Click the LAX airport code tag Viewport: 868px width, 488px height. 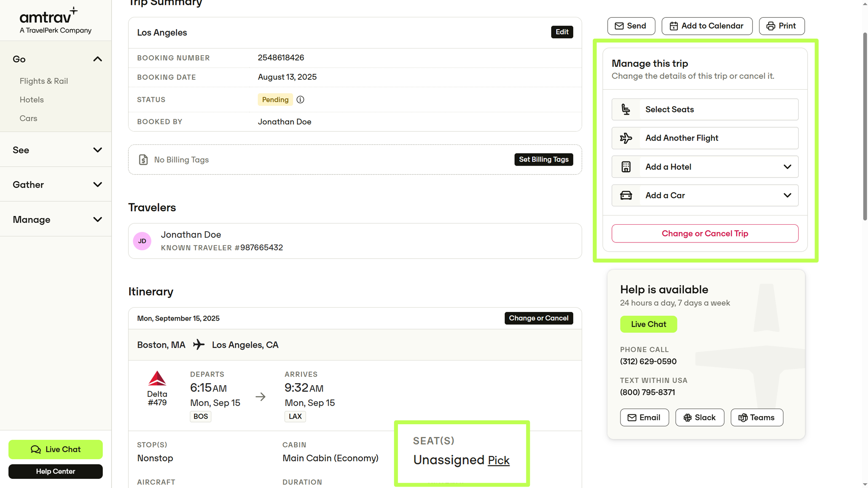(295, 416)
